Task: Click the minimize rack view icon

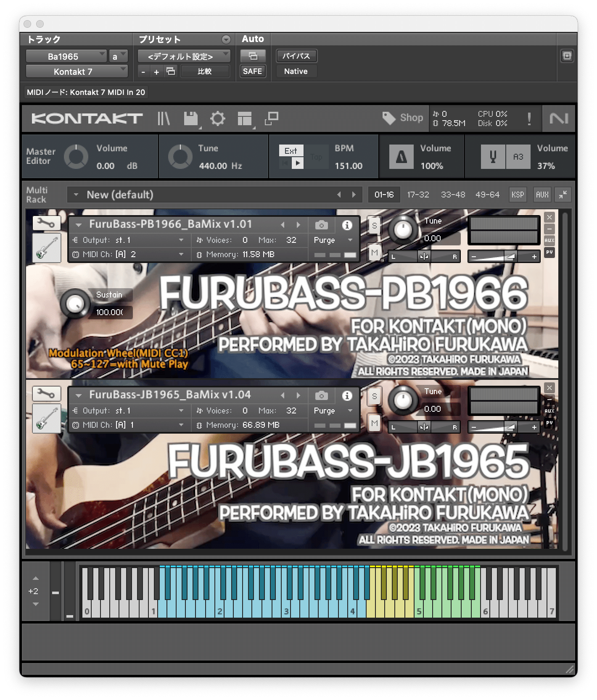Action: point(272,118)
